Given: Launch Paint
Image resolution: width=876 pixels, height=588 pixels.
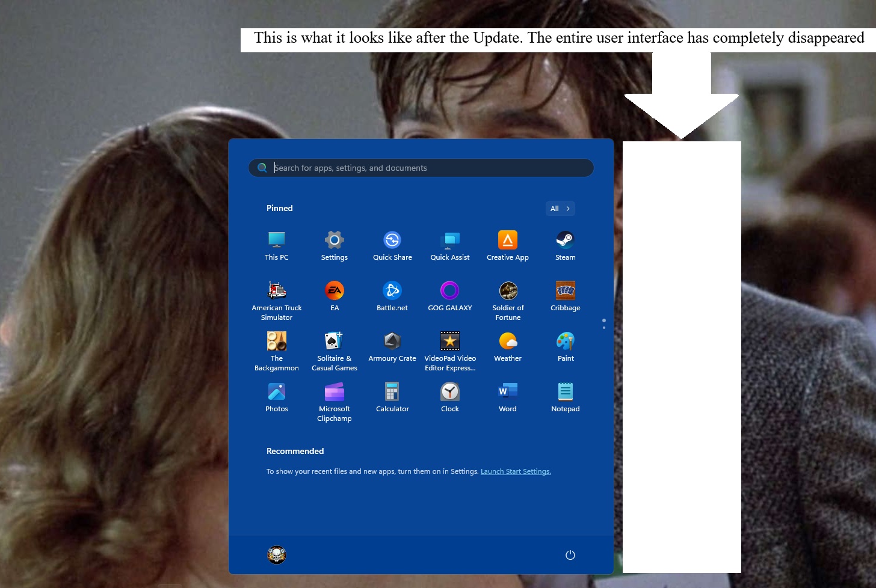Looking at the screenshot, I should [566, 346].
